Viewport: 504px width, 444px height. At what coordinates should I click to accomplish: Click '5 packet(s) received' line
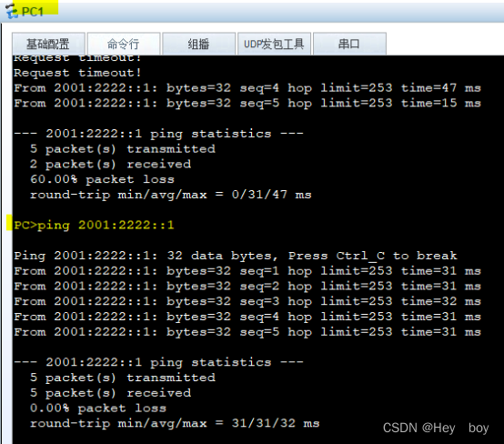(x=110, y=392)
